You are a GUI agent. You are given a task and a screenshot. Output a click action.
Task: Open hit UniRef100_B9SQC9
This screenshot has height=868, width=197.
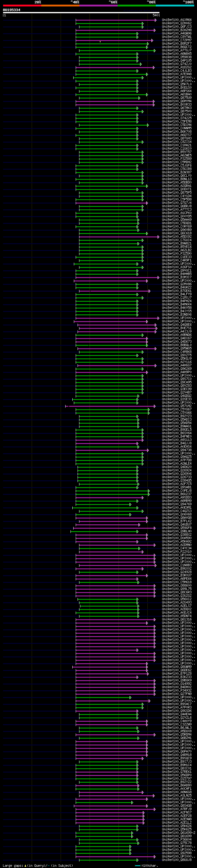click(177, 758)
